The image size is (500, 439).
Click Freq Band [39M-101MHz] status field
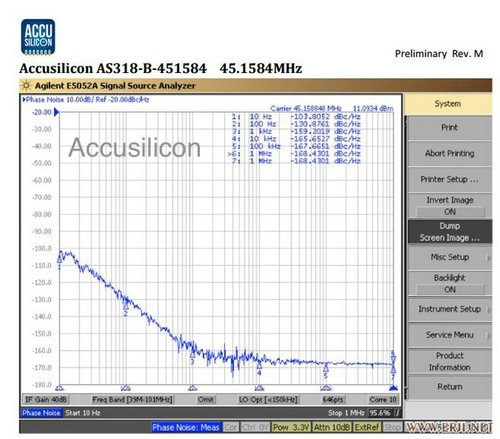tap(132, 399)
